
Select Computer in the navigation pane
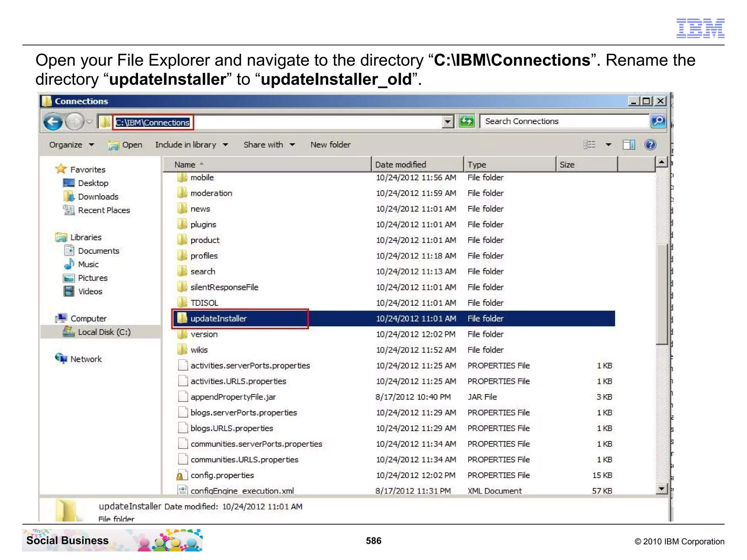[81, 318]
